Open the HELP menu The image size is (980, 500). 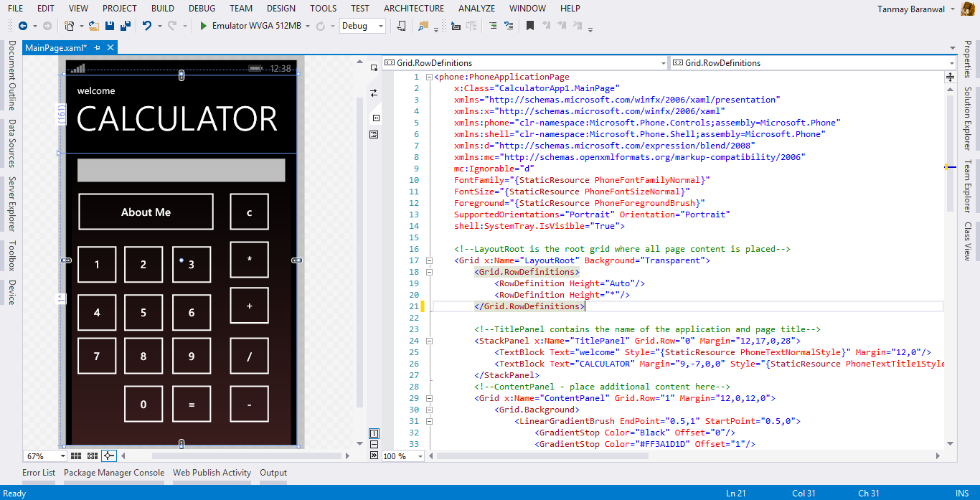tap(570, 9)
